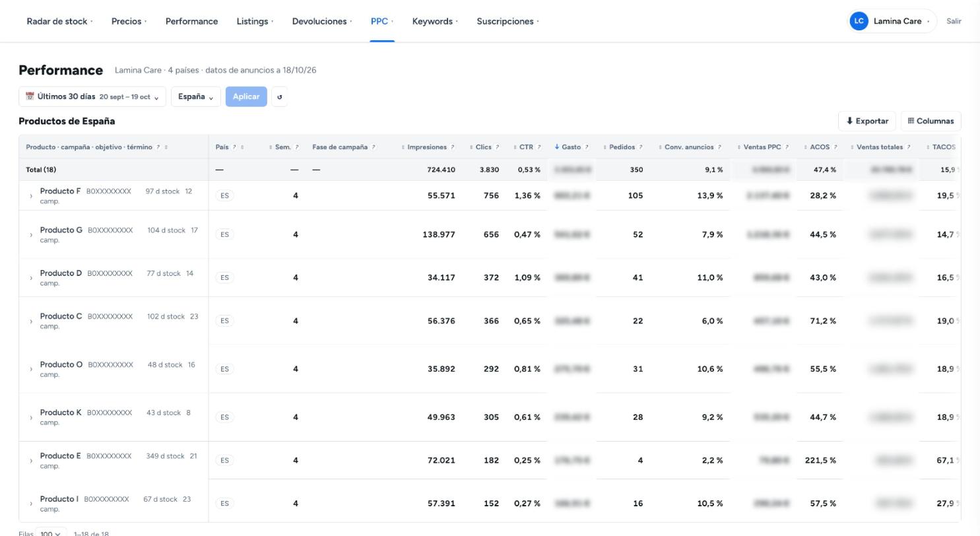The width and height of the screenshot is (980, 536).
Task: Open the Suscripciones navigation menu
Action: (x=507, y=21)
